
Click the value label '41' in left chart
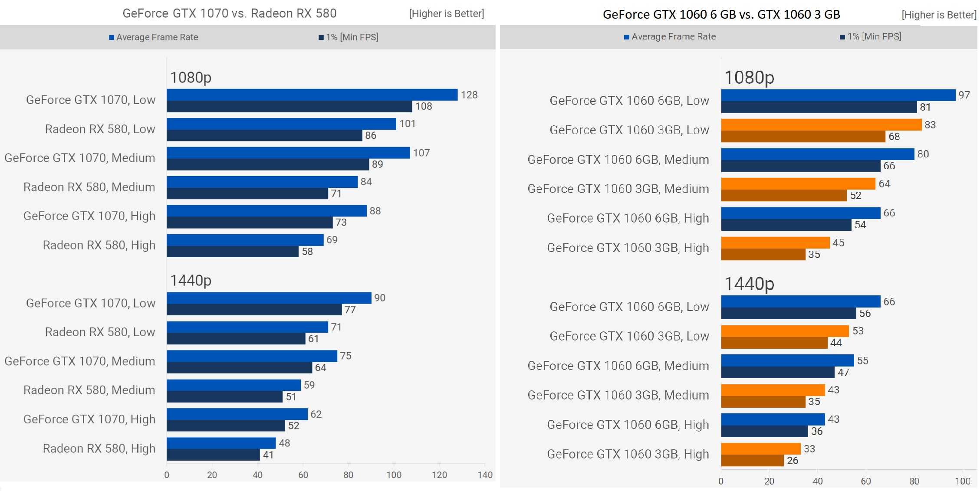268,455
